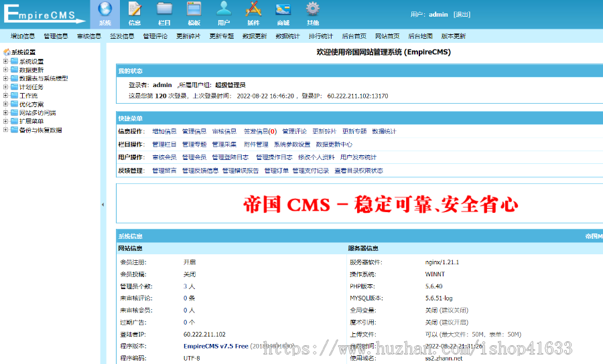Select the 网站多访问端 tree label
603x364 pixels.
pyautogui.click(x=38, y=113)
